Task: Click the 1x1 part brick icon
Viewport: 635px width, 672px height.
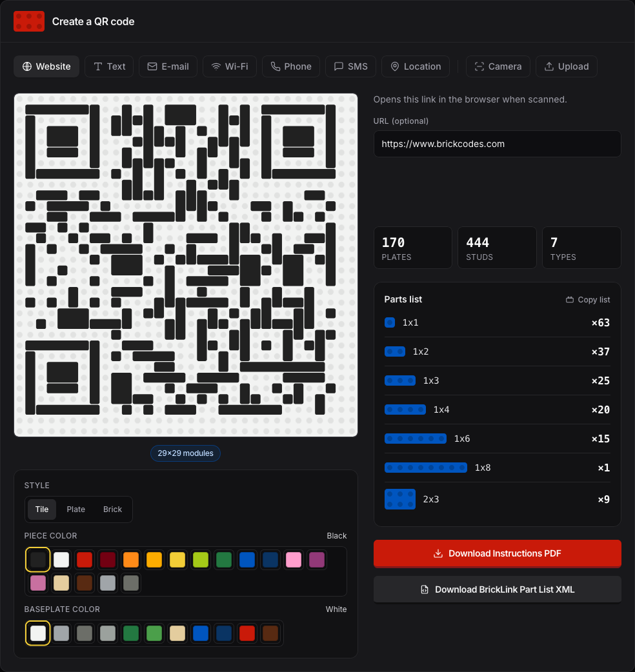Action: pyautogui.click(x=390, y=322)
